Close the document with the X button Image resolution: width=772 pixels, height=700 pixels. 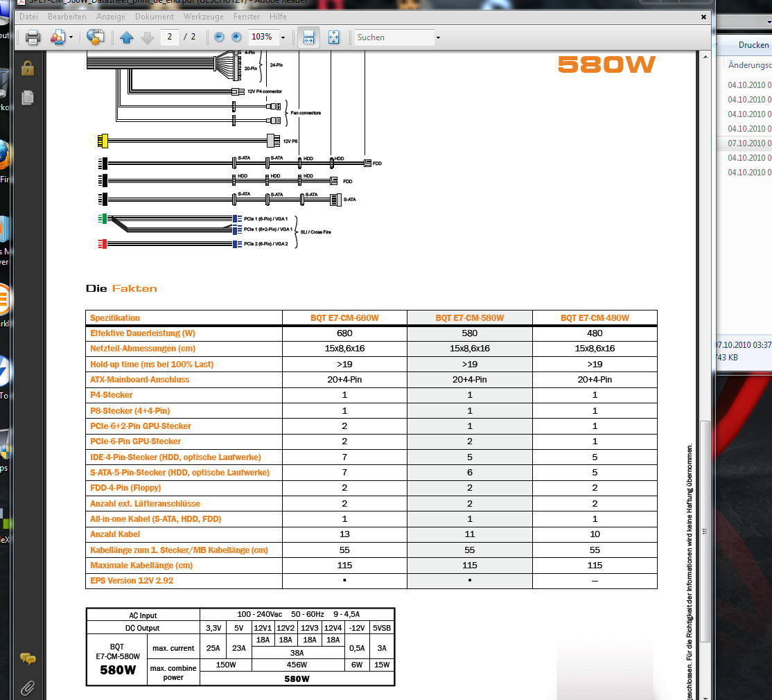click(703, 17)
